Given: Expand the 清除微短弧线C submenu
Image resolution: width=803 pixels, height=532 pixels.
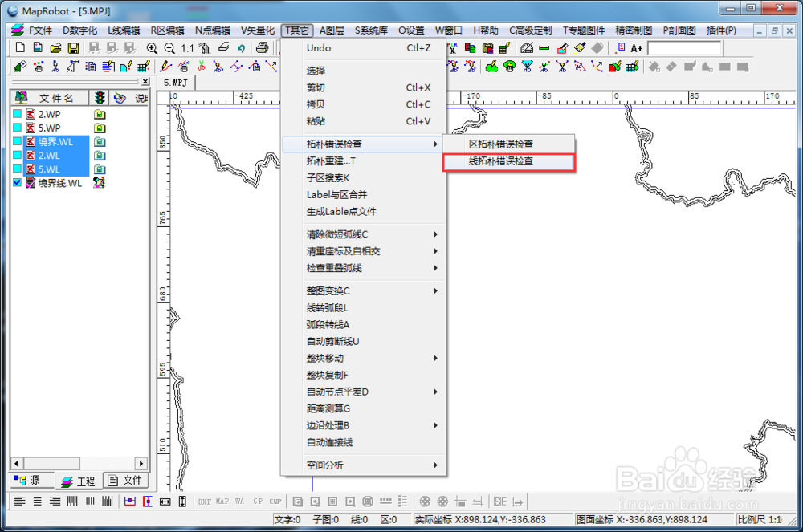Looking at the screenshot, I should coord(363,234).
